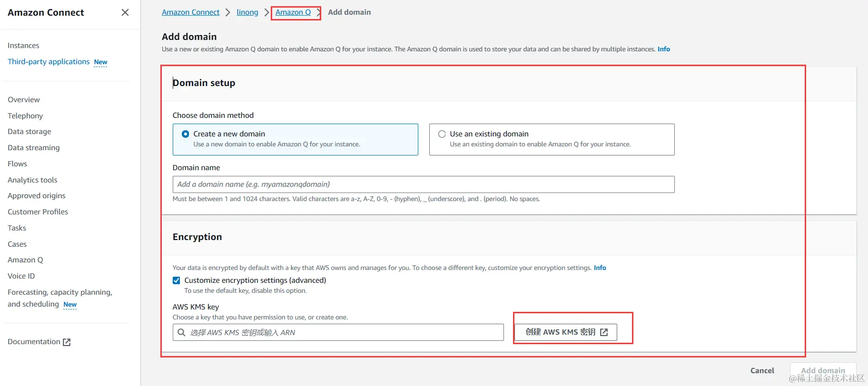Navigate to Data streaming
Image resolution: width=868 pixels, height=386 pixels.
pyautogui.click(x=34, y=148)
